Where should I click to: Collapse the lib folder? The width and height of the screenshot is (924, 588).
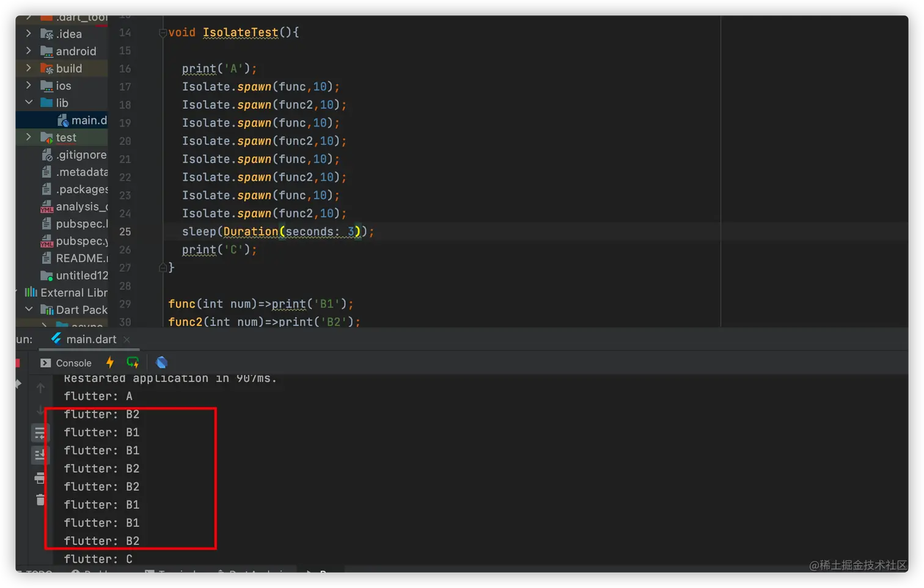coord(29,103)
